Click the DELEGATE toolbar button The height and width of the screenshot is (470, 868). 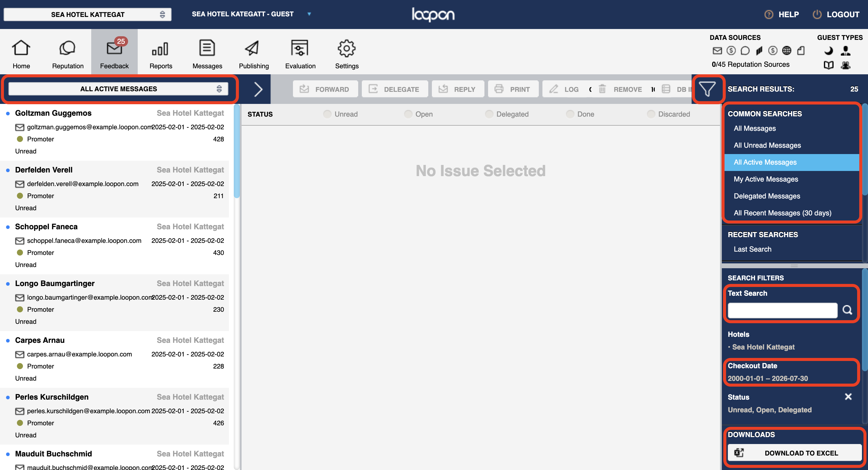394,89
